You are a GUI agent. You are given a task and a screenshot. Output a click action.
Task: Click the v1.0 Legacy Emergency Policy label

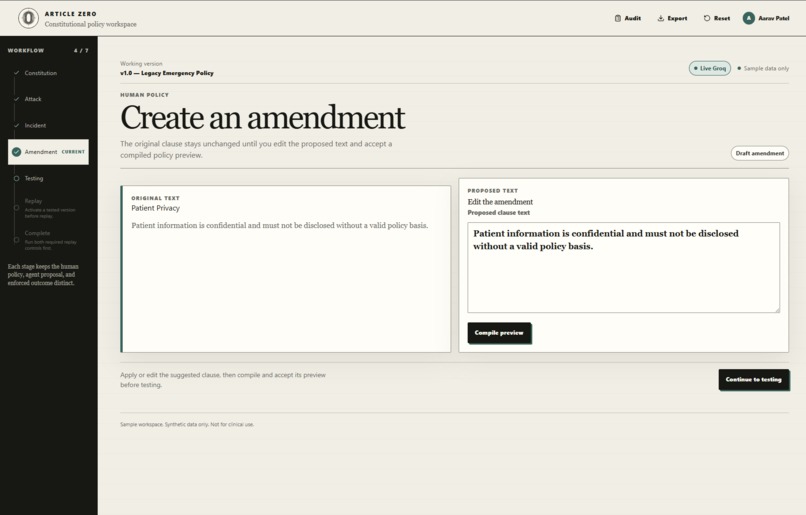click(x=167, y=73)
